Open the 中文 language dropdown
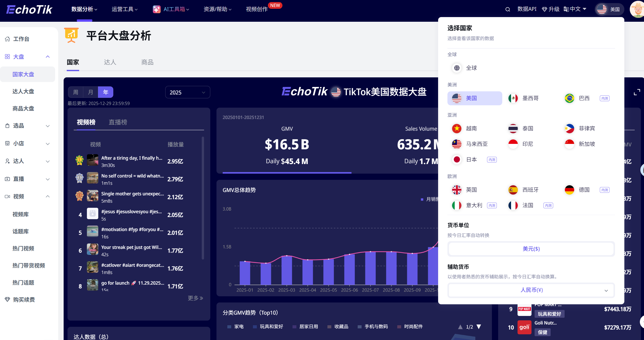644x340 pixels. (x=575, y=9)
